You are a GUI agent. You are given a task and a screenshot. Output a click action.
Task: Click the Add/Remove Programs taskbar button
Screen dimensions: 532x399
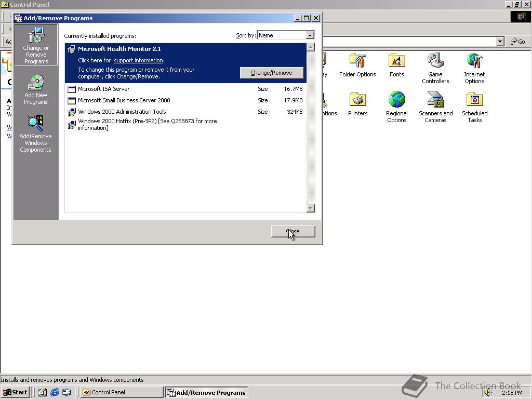[207, 393]
